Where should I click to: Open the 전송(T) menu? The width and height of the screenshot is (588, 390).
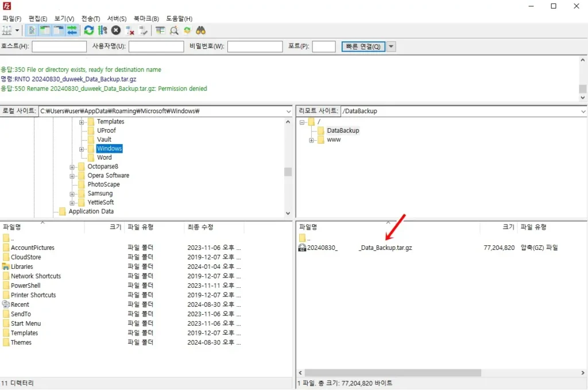(x=91, y=19)
